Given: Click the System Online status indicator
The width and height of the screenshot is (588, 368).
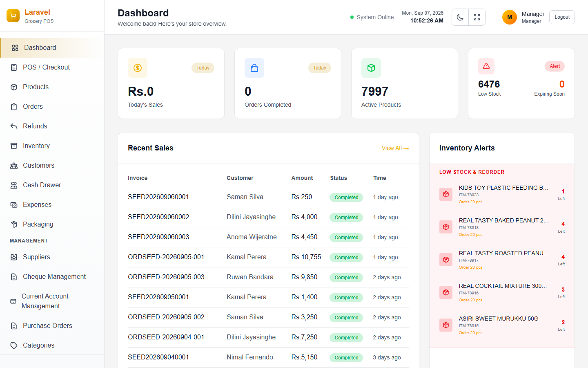Looking at the screenshot, I should point(372,17).
